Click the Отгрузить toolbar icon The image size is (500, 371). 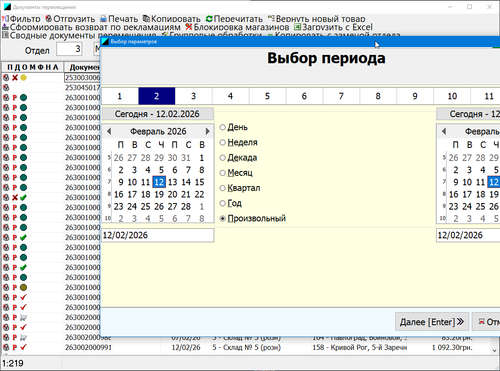(49, 19)
